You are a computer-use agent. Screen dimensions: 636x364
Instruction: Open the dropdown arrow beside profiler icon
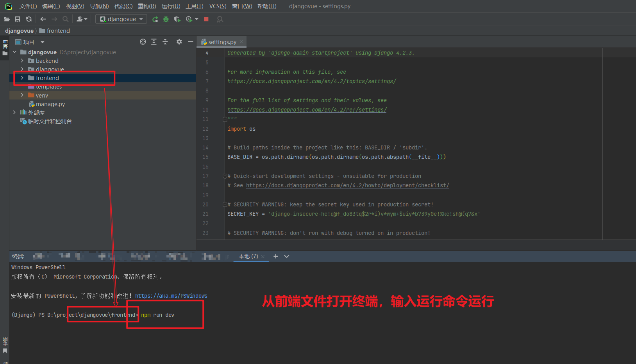[x=197, y=19]
